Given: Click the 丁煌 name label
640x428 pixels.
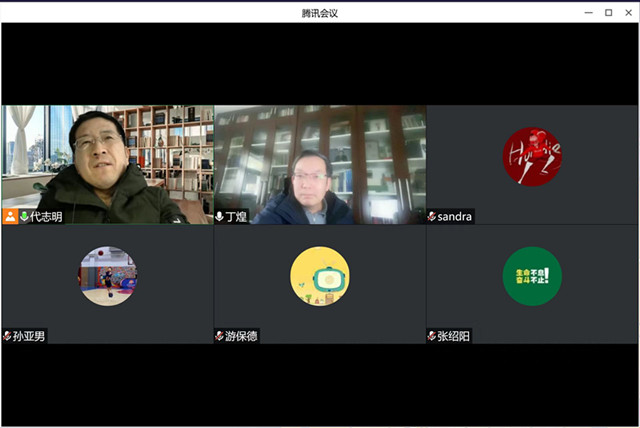Looking at the screenshot, I should coord(236,216).
